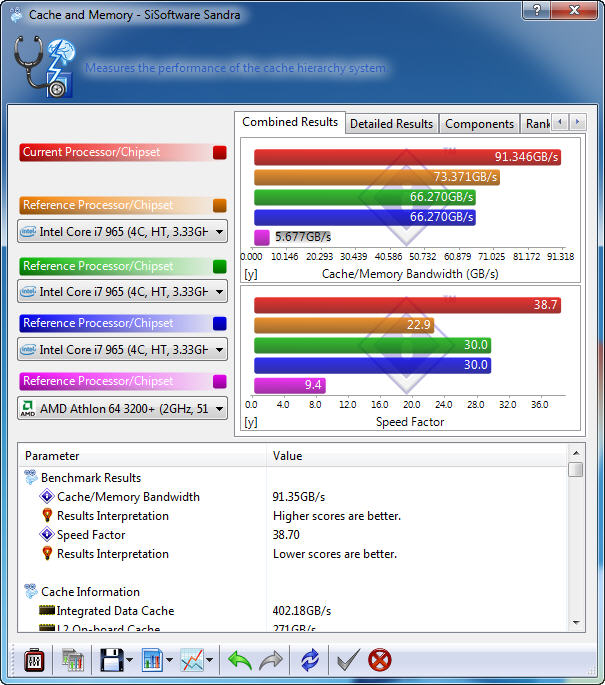Click the bar chart report icon
Screen dimensions: 605x685
click(152, 660)
